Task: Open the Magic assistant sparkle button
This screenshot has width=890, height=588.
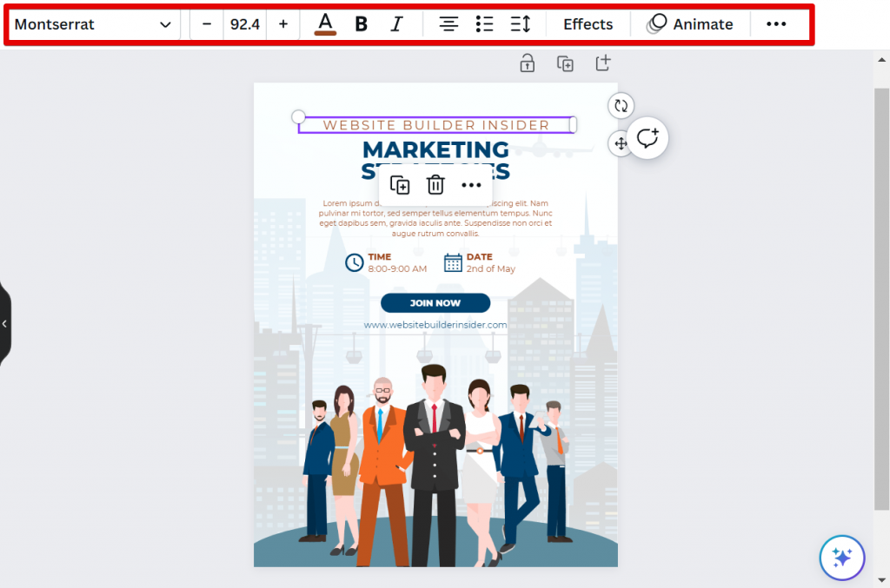Action: (x=841, y=557)
